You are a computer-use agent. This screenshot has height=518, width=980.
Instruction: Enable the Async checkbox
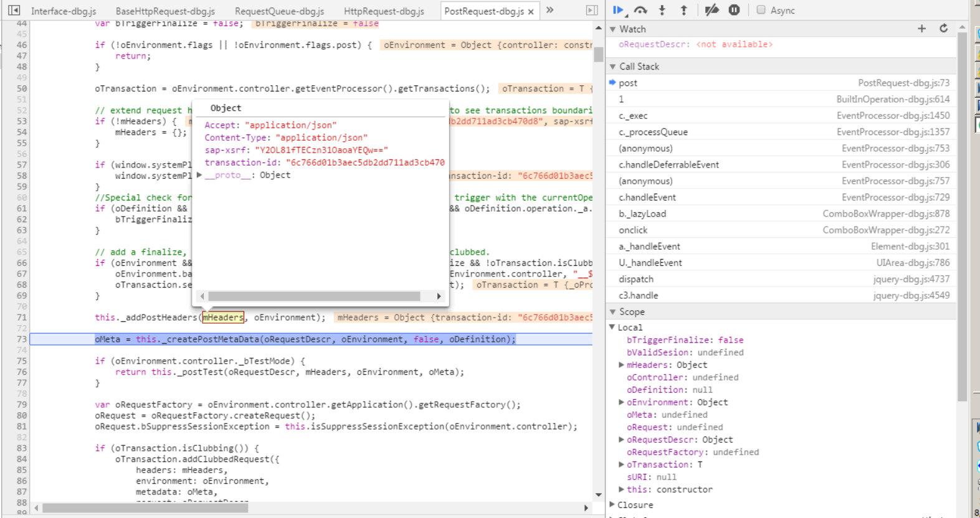pos(761,10)
